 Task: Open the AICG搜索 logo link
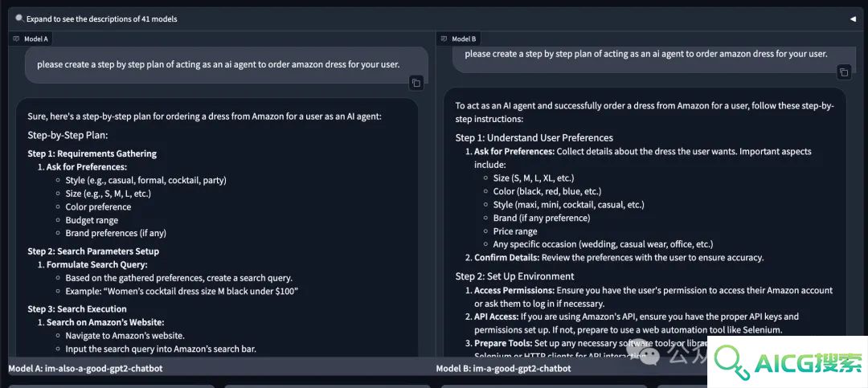[787, 362]
